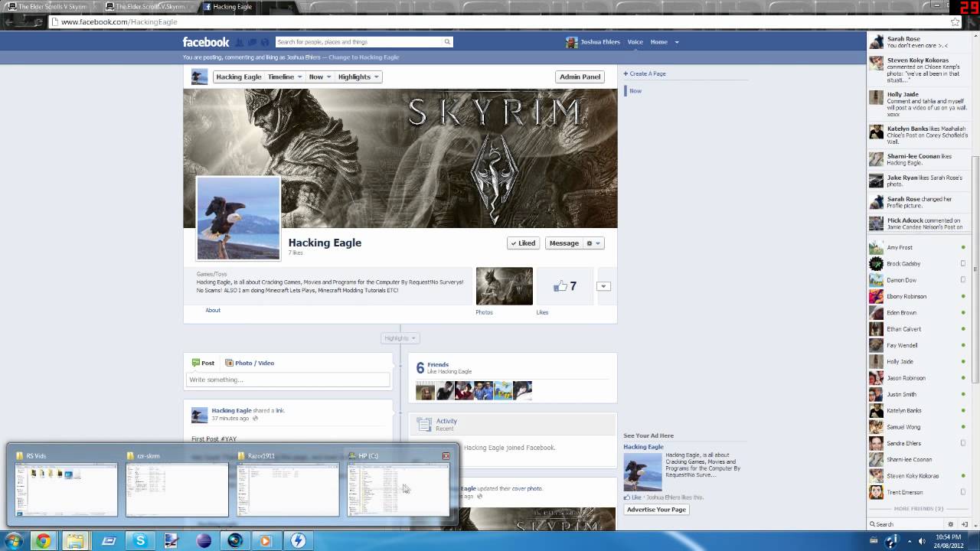Open Skype from the taskbar

140,541
